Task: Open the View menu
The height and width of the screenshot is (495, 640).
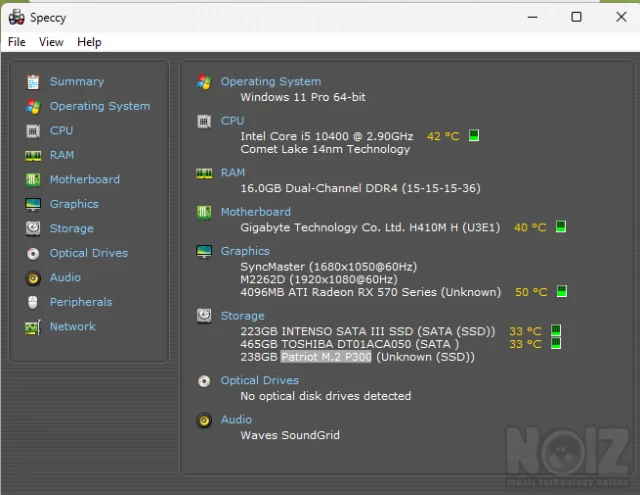Action: tap(51, 42)
